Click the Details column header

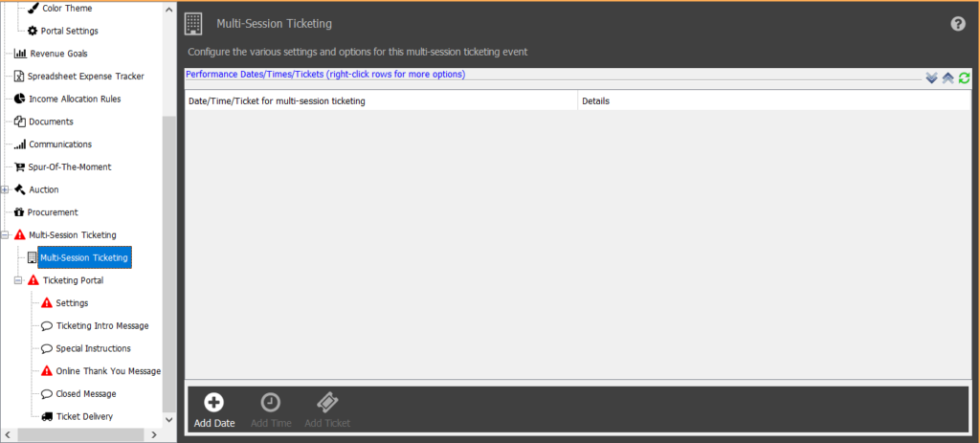coord(774,100)
